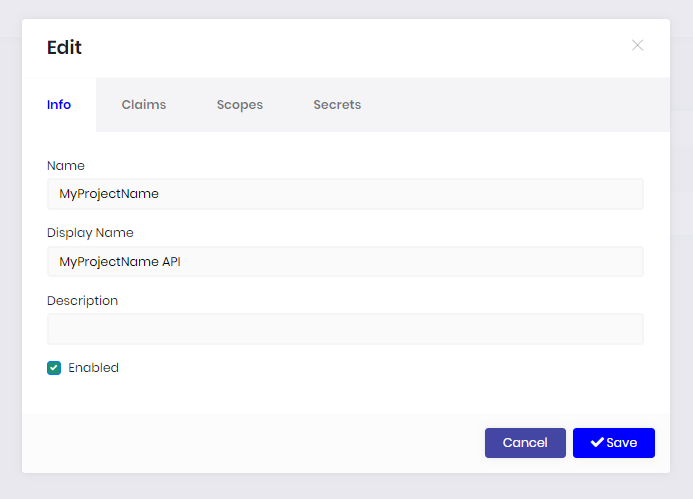Click into the Display Name text field
Viewport: 693px width, 499px height.
coord(345,262)
